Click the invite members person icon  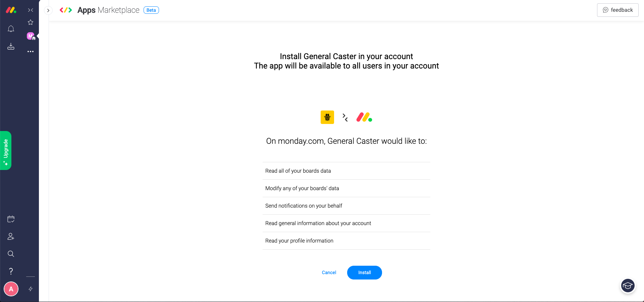coord(11,236)
